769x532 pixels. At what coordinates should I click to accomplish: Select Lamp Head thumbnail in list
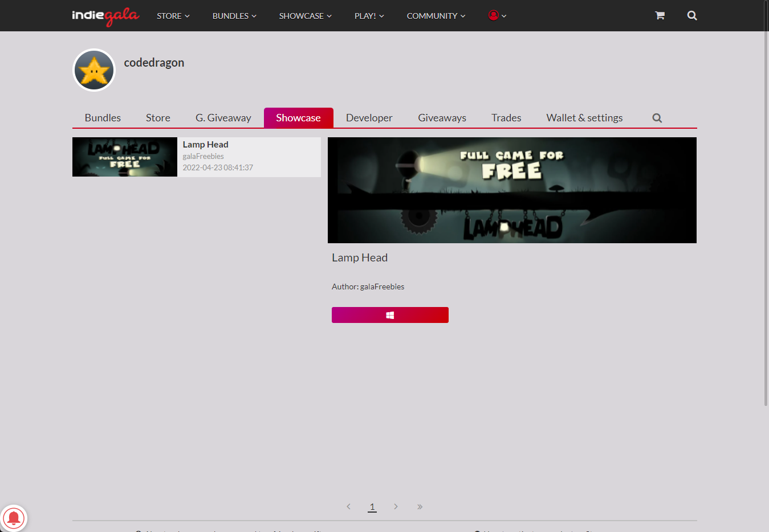pyautogui.click(x=125, y=157)
